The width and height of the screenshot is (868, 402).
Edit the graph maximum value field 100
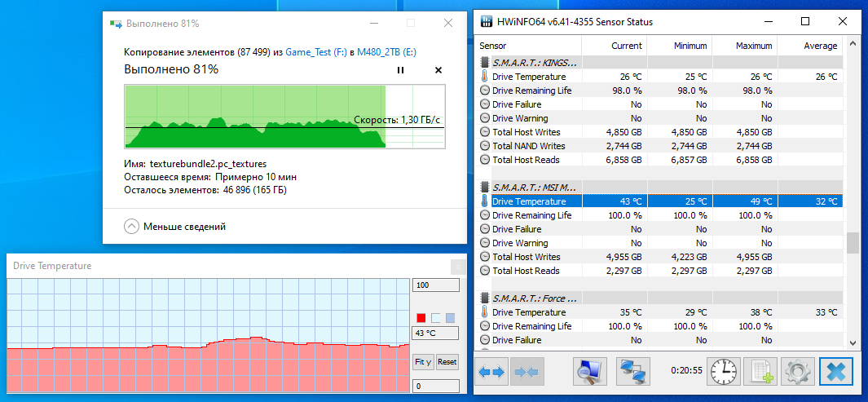tap(436, 285)
